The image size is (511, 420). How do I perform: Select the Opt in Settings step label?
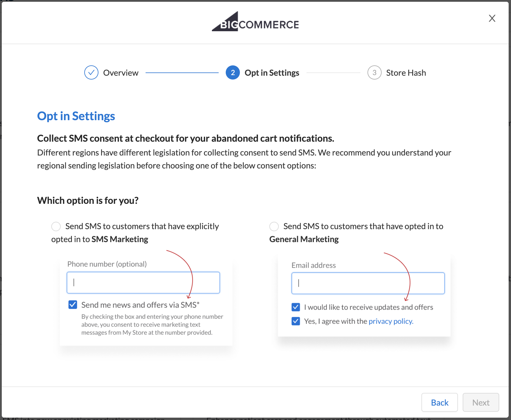click(x=272, y=73)
